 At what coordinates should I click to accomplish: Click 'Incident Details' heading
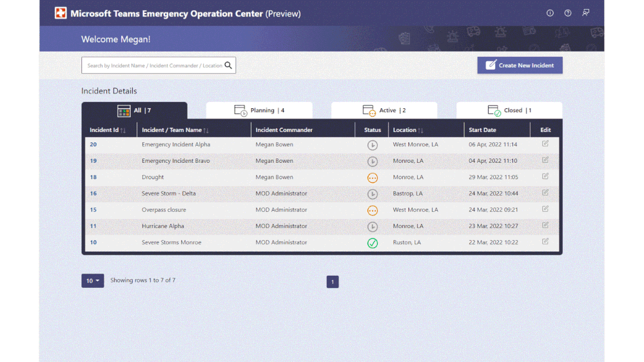(x=109, y=91)
